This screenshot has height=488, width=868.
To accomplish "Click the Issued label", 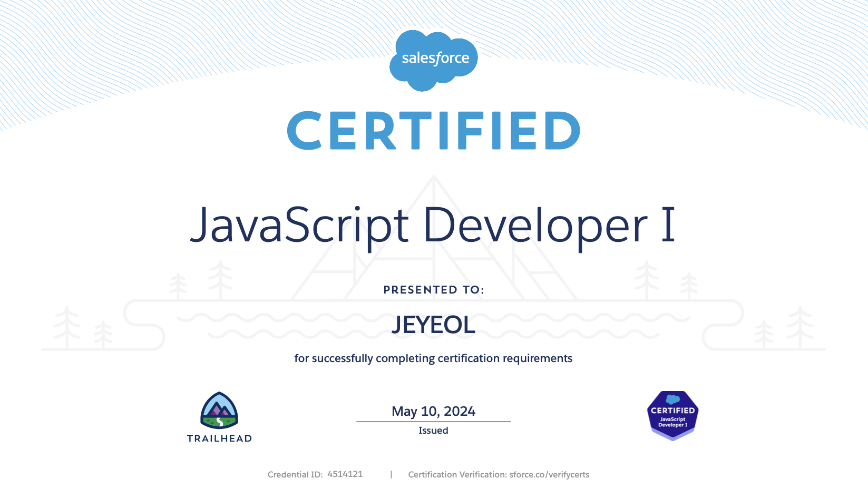I will [433, 431].
